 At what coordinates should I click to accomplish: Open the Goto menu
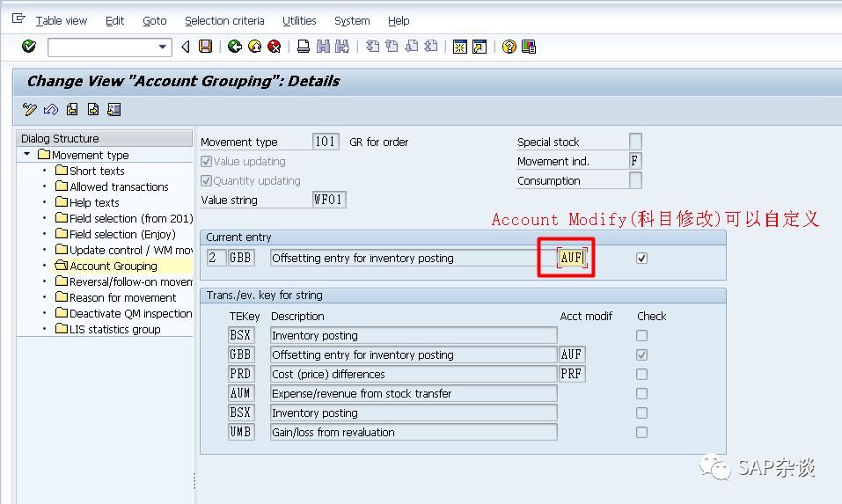(x=155, y=21)
